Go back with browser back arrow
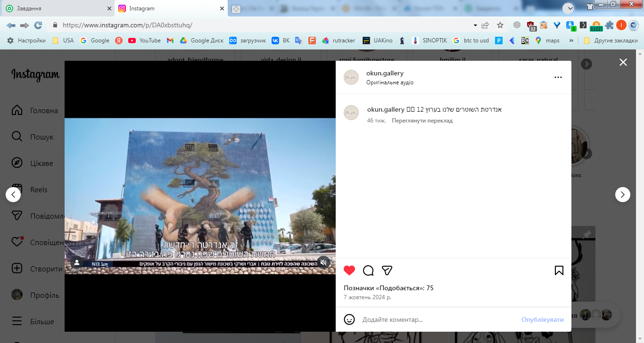Screen dimensions: 644x343 11,25
